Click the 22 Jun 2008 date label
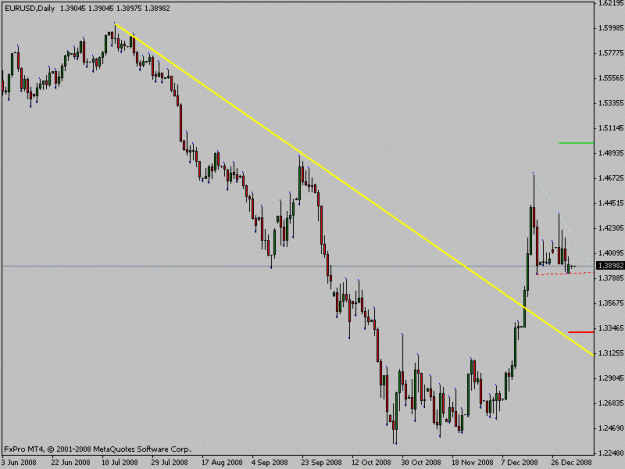 [x=71, y=462]
